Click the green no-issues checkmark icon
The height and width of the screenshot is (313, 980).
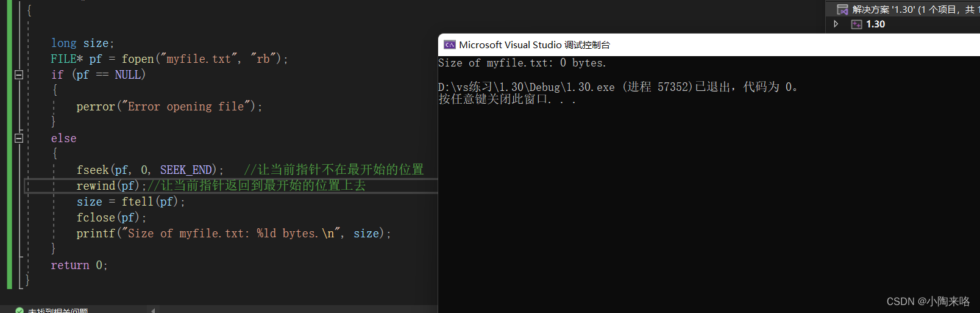point(20,311)
